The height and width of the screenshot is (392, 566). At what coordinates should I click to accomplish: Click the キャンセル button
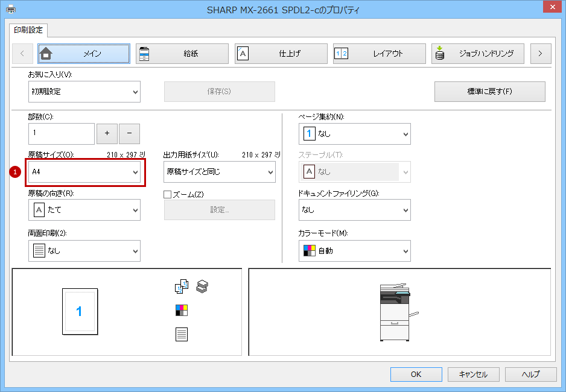coord(473,375)
